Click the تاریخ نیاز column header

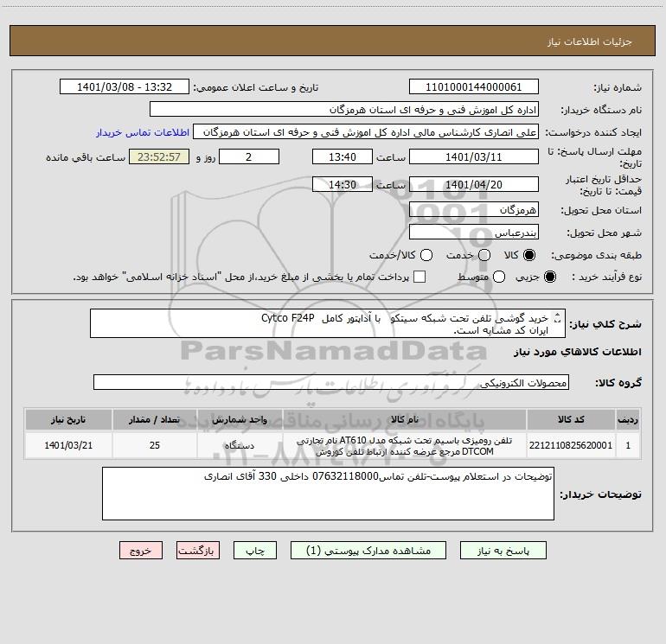[x=68, y=419]
